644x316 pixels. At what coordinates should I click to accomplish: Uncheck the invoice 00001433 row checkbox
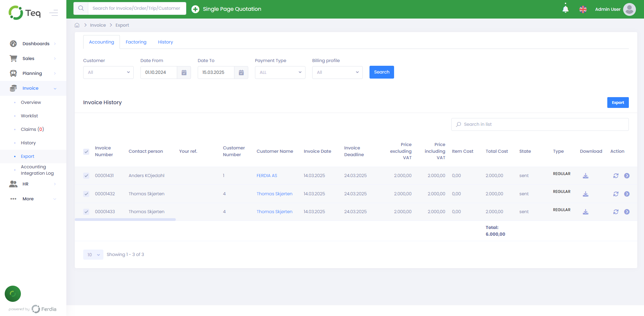(x=87, y=212)
